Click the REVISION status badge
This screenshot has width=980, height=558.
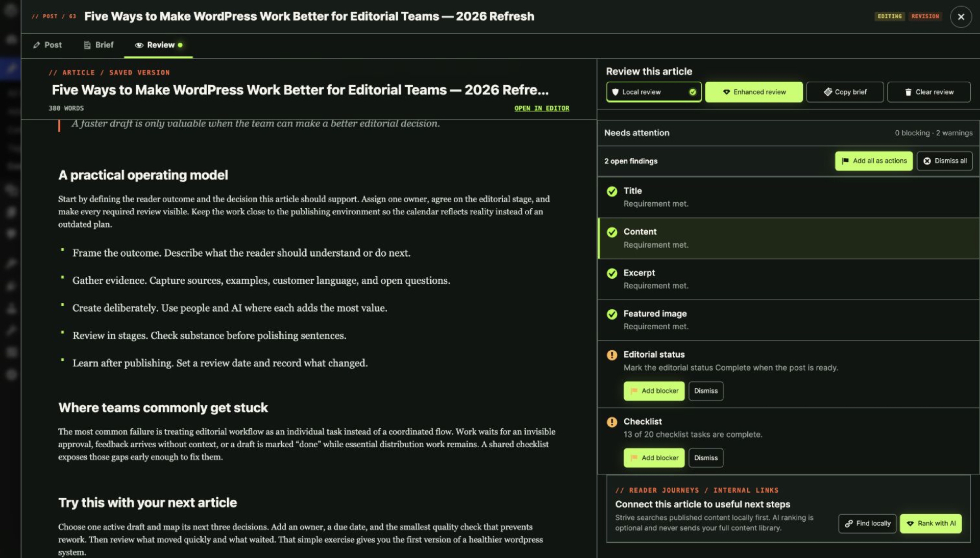pos(925,16)
